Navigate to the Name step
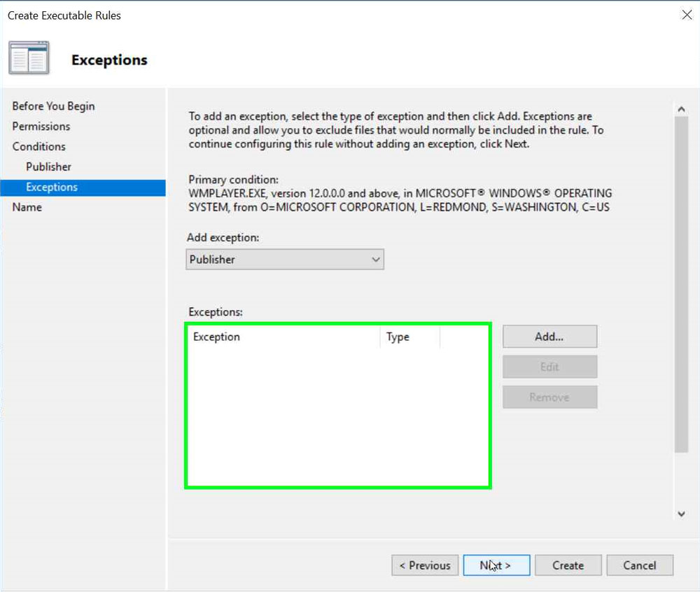 [x=27, y=208]
